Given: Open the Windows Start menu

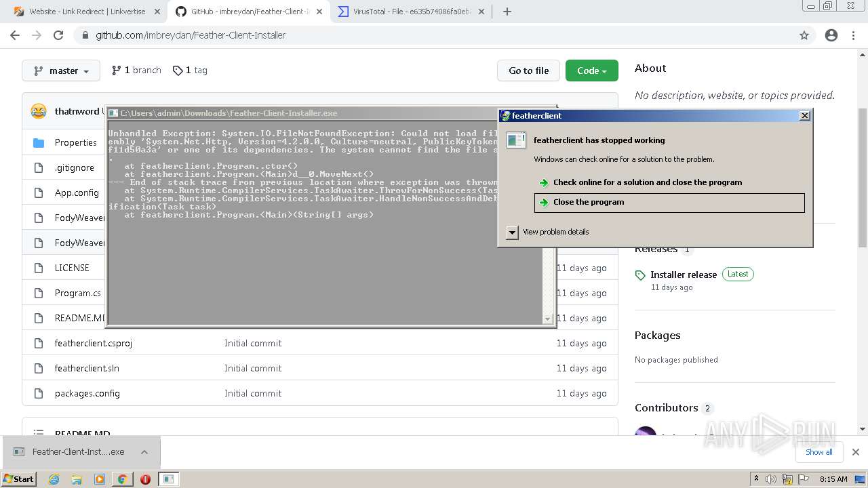Looking at the screenshot, I should coord(18,479).
